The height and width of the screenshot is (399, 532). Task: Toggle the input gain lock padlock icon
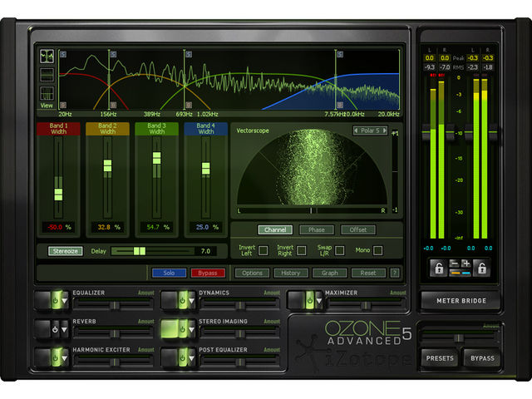(x=439, y=268)
